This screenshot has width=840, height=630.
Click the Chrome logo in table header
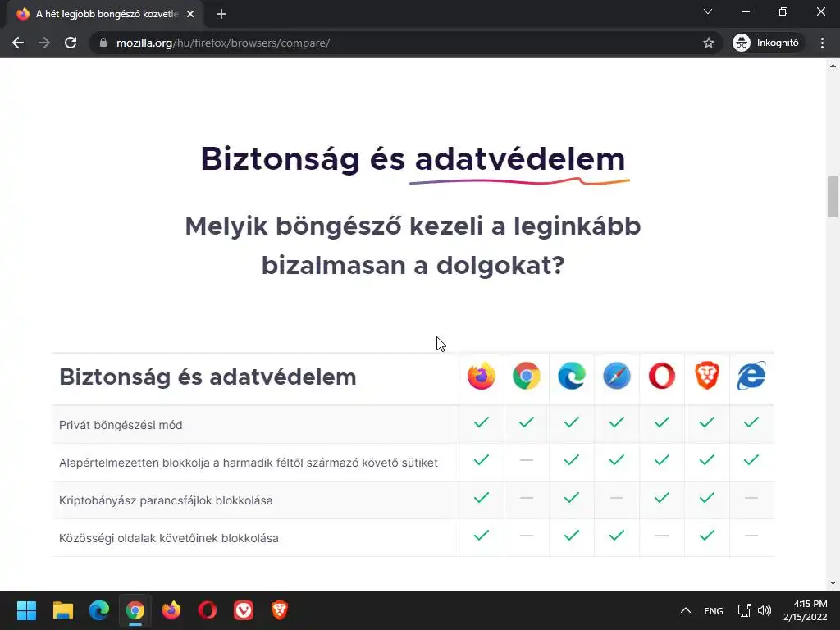pos(526,376)
